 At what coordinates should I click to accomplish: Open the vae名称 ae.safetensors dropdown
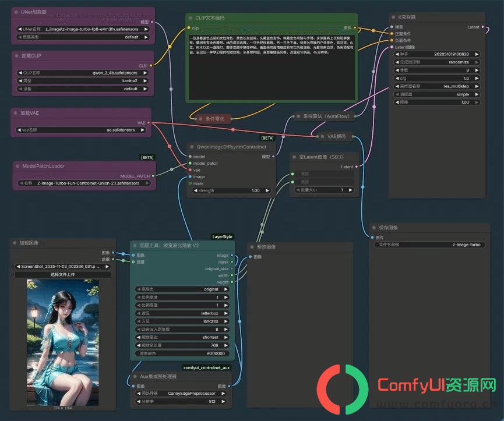pos(80,130)
